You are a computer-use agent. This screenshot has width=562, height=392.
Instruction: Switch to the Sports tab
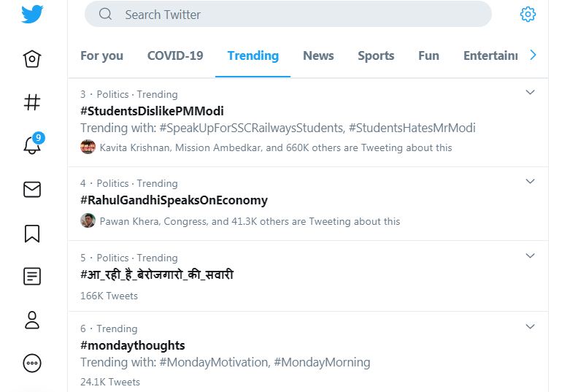376,55
